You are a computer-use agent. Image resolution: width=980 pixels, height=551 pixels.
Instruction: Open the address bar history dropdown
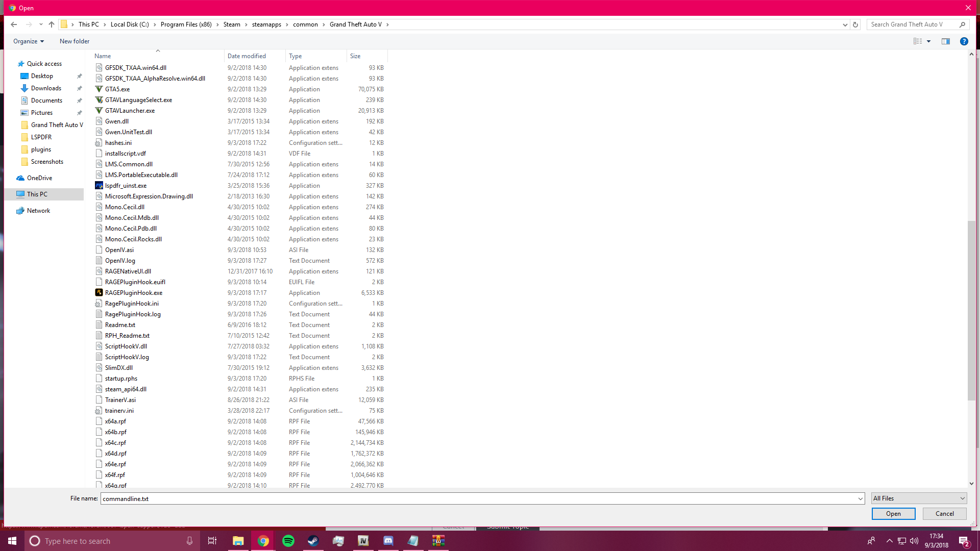[845, 24]
